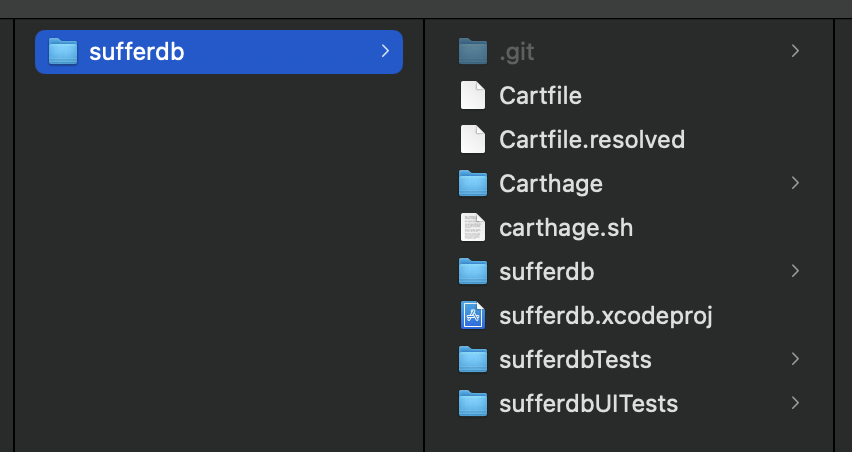Select the Cartfile.resolved file name
Image resolution: width=852 pixels, height=452 pixels.
tap(592, 139)
